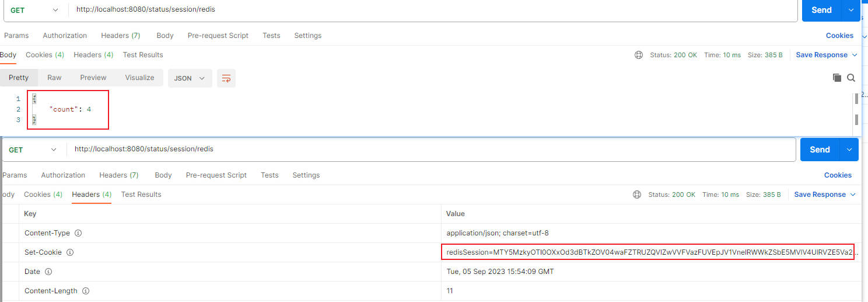Open the Settings tab in the JSON body panel

tap(308, 36)
